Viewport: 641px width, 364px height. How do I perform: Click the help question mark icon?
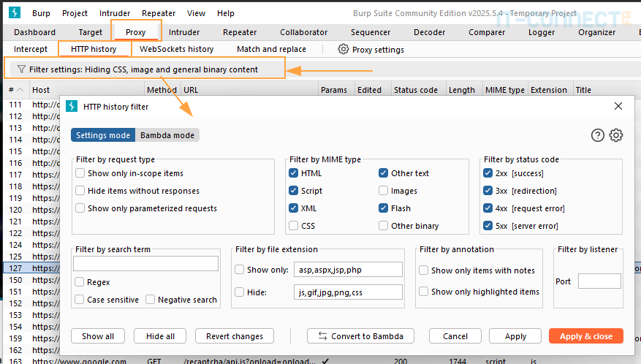click(x=598, y=135)
